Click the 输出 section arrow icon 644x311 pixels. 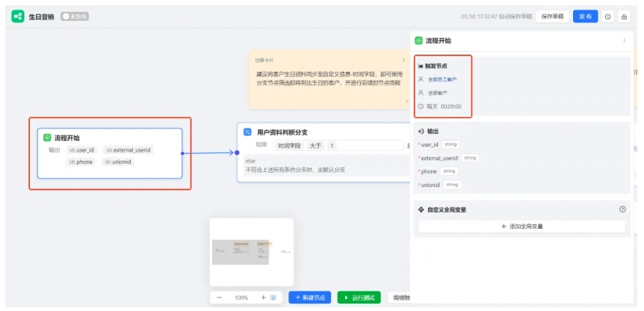[421, 132]
